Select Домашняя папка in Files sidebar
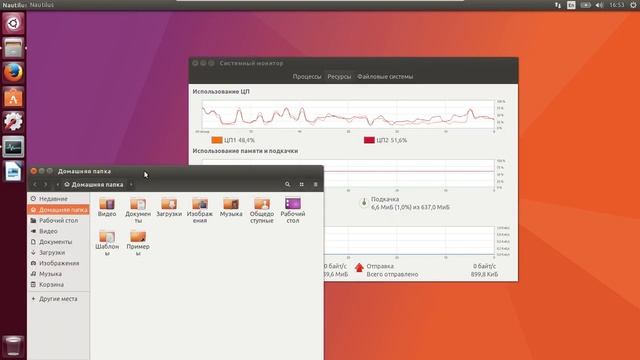Screen dimensions: 640x360 pyautogui.click(x=58, y=210)
